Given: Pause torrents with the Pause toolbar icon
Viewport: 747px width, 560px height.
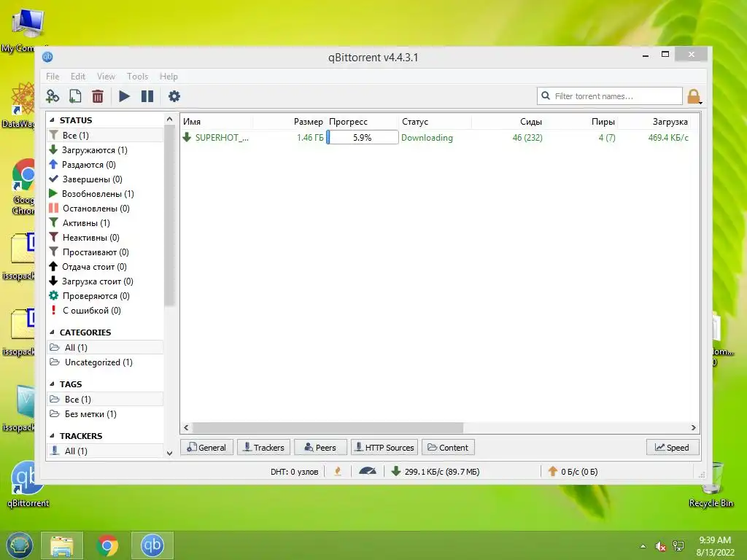Looking at the screenshot, I should [x=147, y=97].
